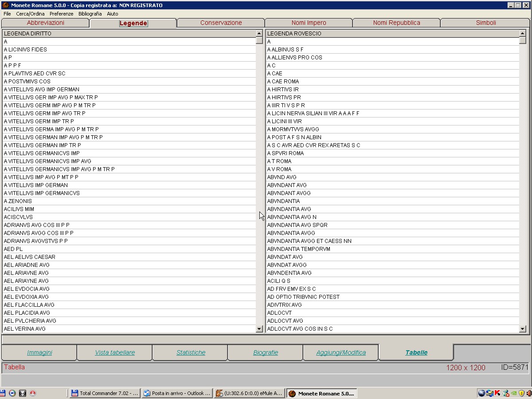
Task: Switch to the Conservazione tab
Action: click(221, 23)
